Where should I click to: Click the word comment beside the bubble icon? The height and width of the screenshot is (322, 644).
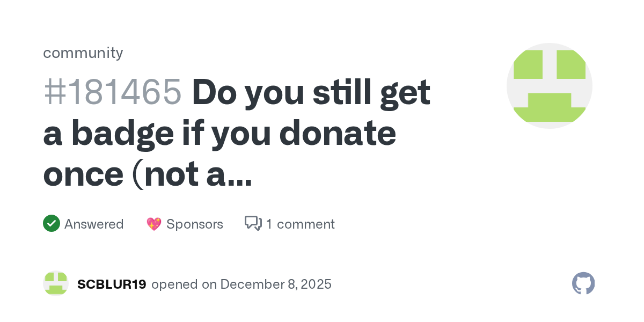point(305,224)
